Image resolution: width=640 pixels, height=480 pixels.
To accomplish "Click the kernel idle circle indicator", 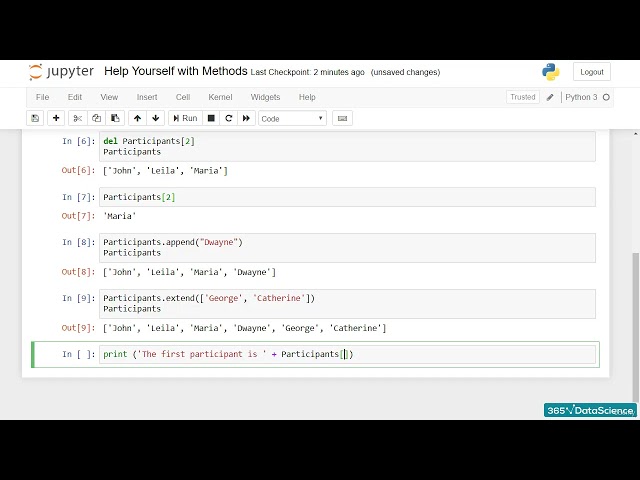I will [x=606, y=97].
